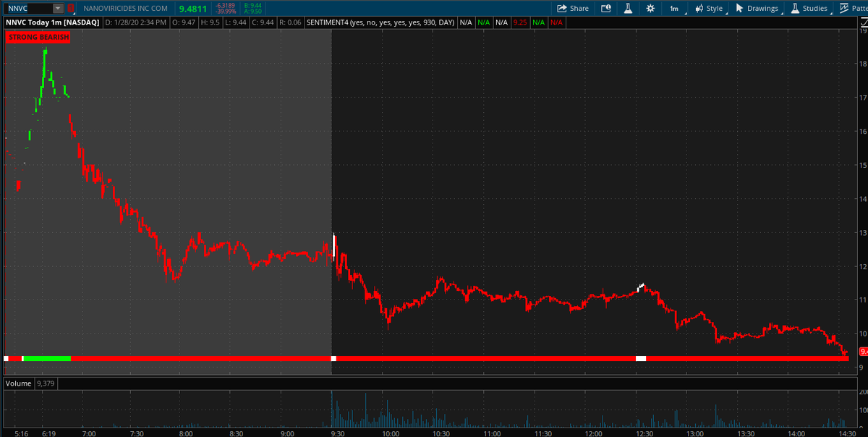Click the Volume subgraph label
This screenshot has height=437, width=868.
coord(19,383)
